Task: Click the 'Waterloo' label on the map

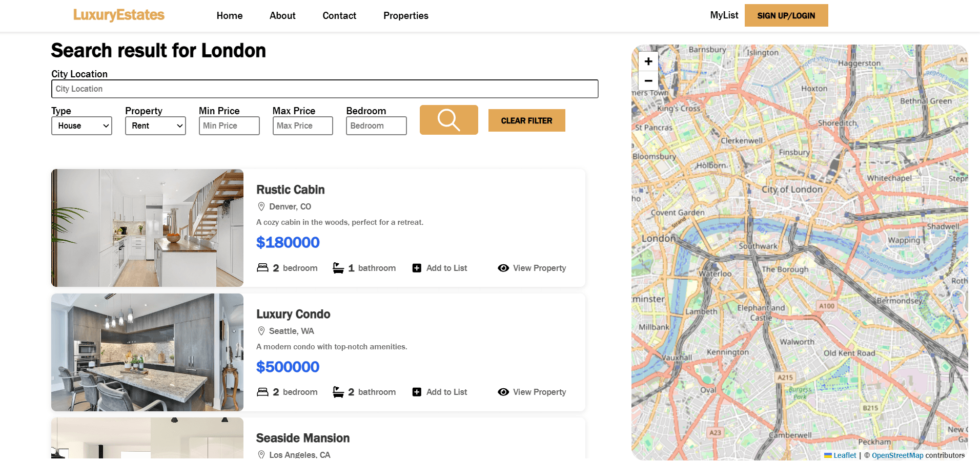Action: (x=716, y=274)
